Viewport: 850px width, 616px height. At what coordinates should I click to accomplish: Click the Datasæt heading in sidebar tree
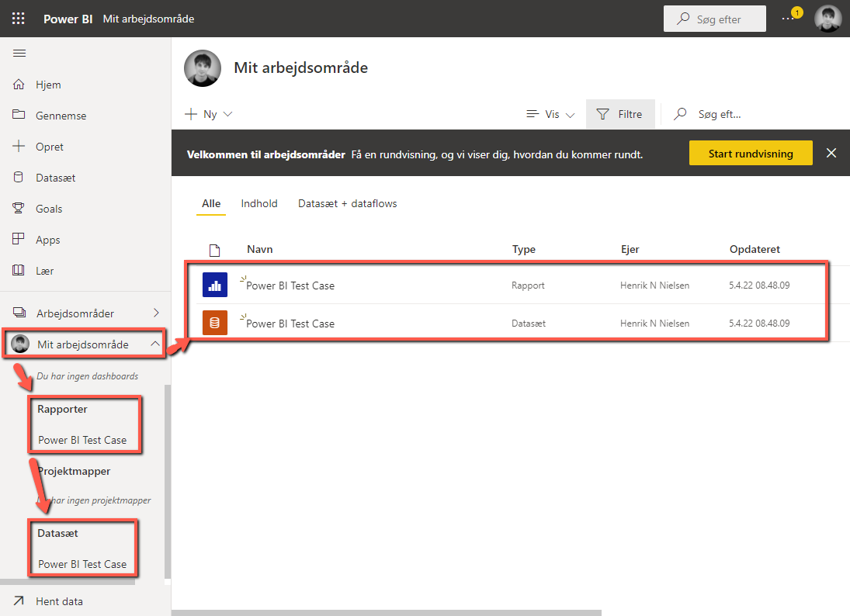pyautogui.click(x=57, y=533)
